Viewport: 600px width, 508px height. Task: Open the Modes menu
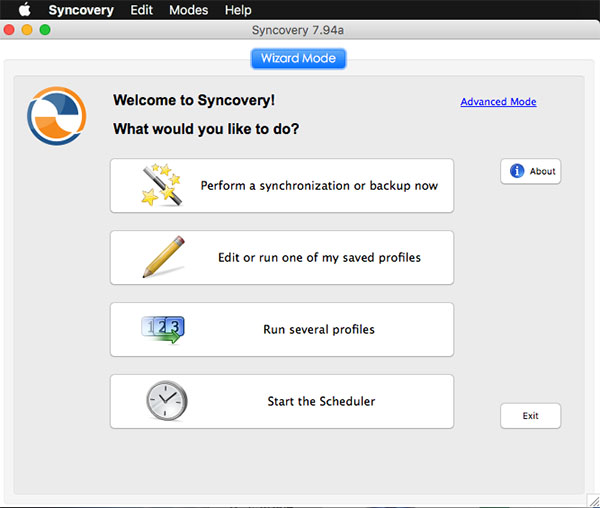(189, 10)
